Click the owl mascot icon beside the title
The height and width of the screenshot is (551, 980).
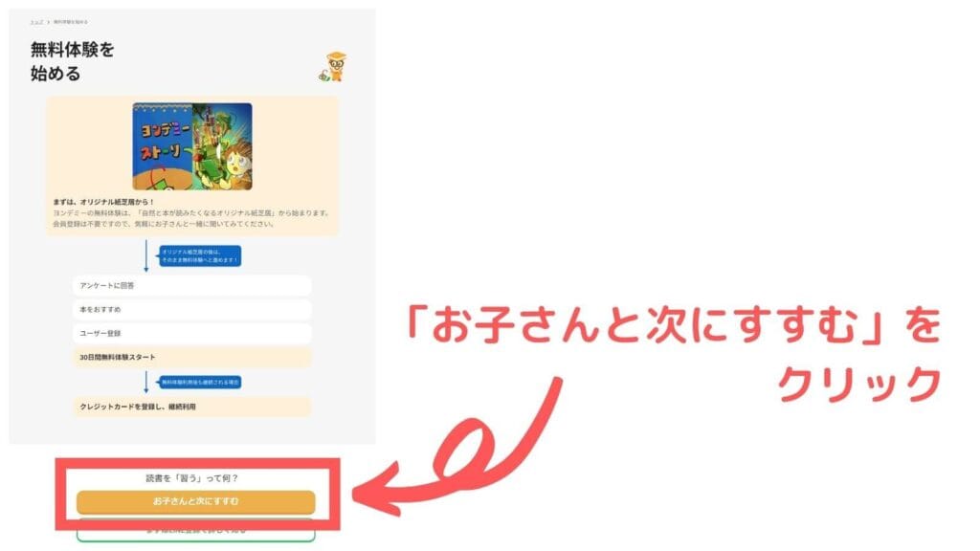tap(333, 67)
